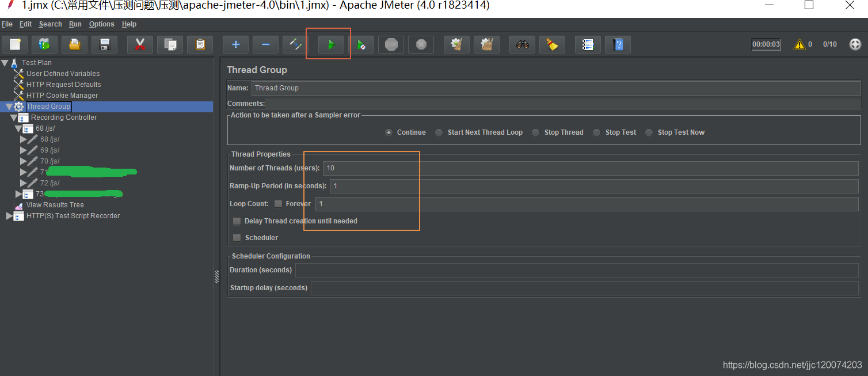Image resolution: width=868 pixels, height=376 pixels.
Task: Select the Stop Test radio button
Action: point(597,132)
